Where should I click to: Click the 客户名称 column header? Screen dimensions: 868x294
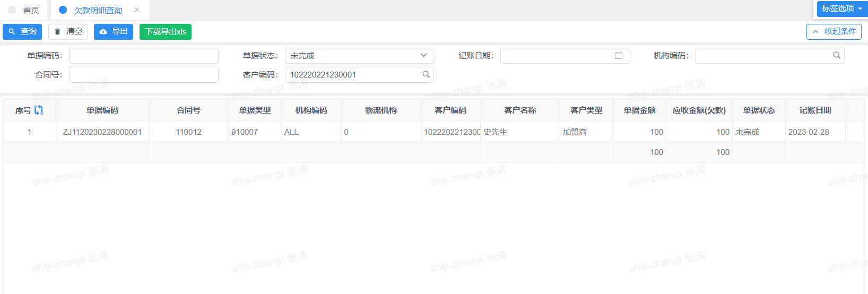point(520,110)
